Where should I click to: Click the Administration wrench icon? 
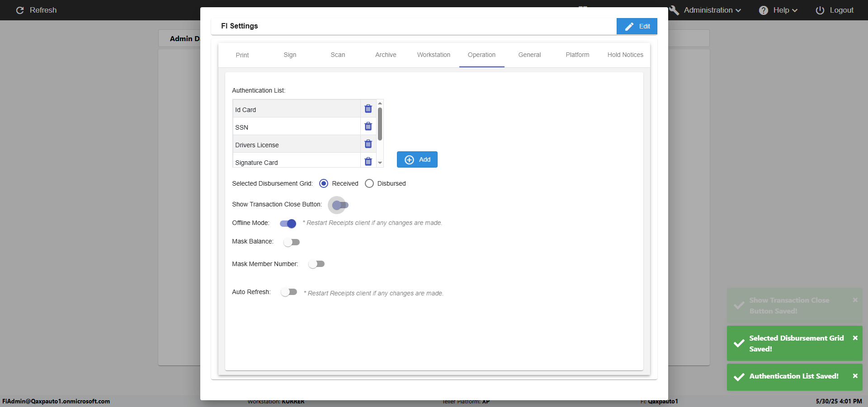click(674, 10)
